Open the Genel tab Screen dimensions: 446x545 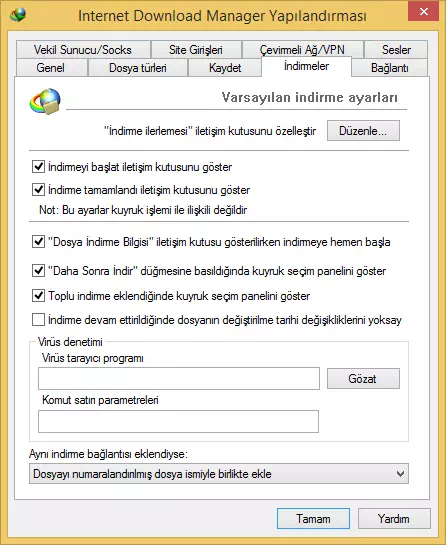pyautogui.click(x=51, y=68)
